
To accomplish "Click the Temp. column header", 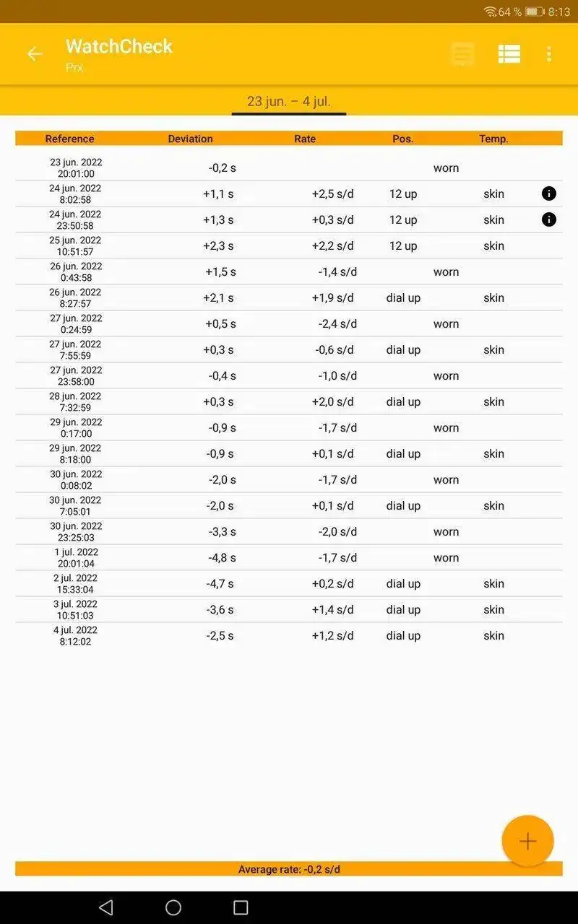I will click(x=493, y=139).
